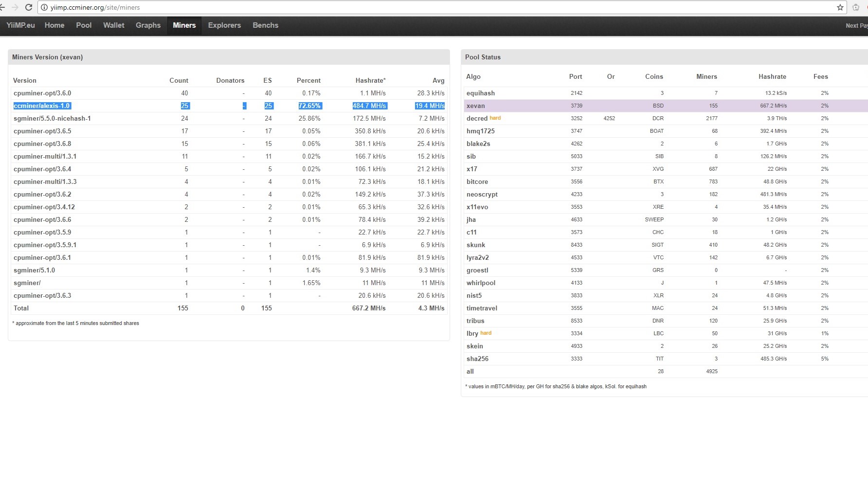Click the cpuminer-multi/1.3.1 version

point(45,156)
